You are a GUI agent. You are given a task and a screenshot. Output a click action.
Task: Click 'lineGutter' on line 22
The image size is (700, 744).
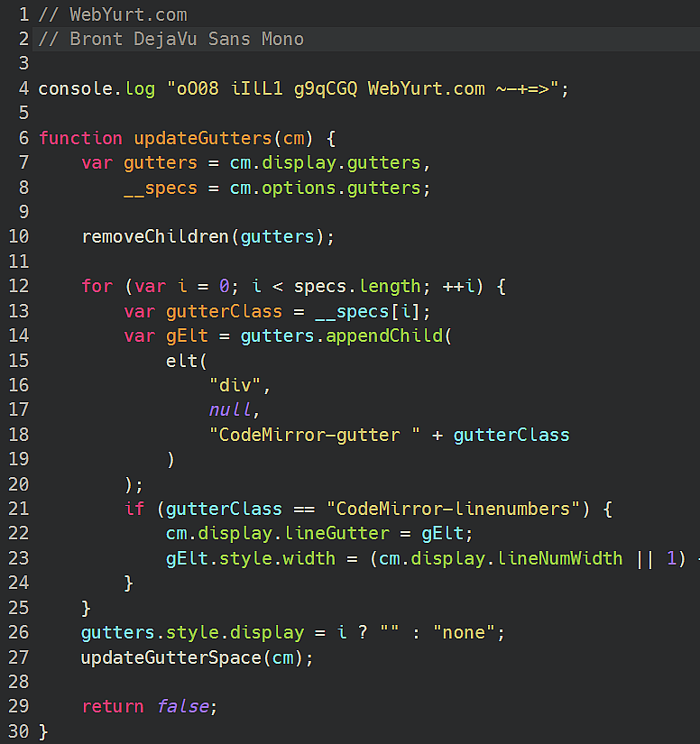336,533
